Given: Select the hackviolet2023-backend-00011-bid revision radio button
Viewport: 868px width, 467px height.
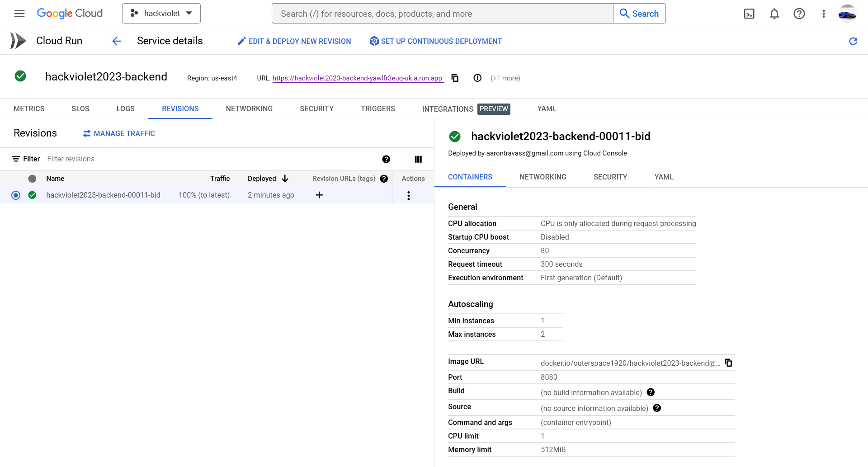Looking at the screenshot, I should [16, 195].
